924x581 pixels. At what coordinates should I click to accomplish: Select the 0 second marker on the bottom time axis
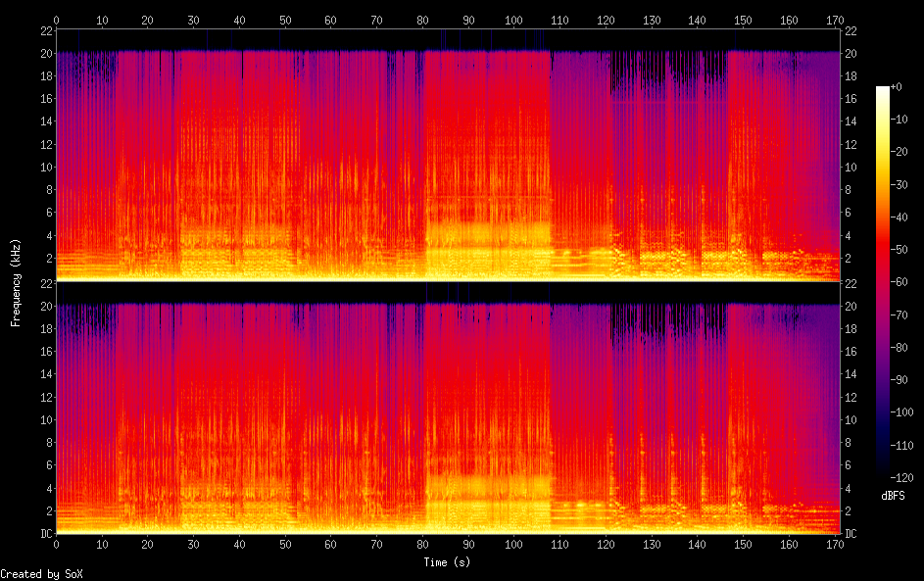pyautogui.click(x=56, y=545)
